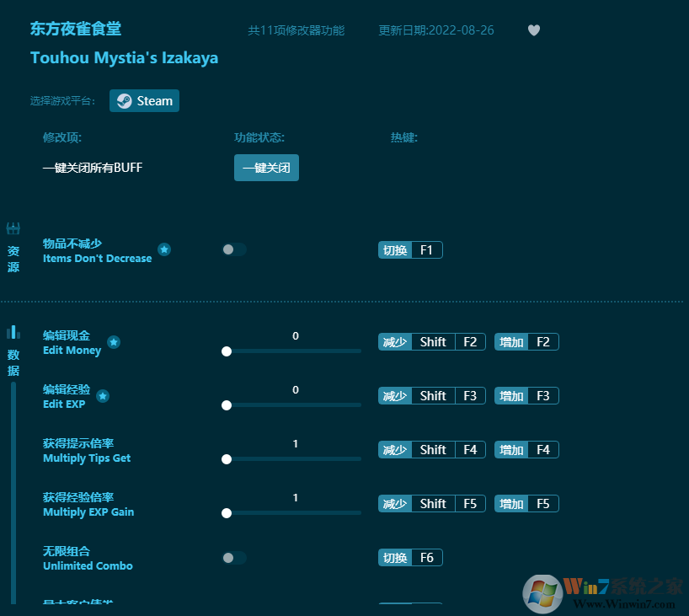
Task: Select the resources category sidebar icon
Action: 13,228
